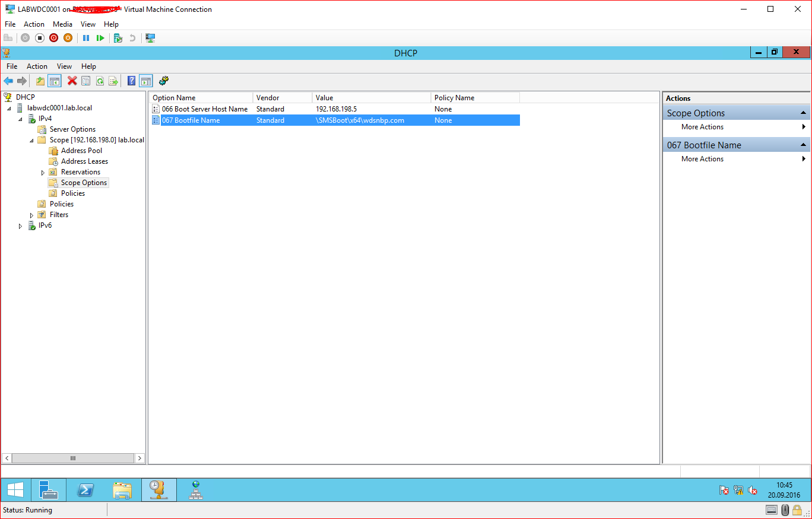Image resolution: width=812 pixels, height=519 pixels.
Task: Open More Actions under Scope Options
Action: click(702, 127)
